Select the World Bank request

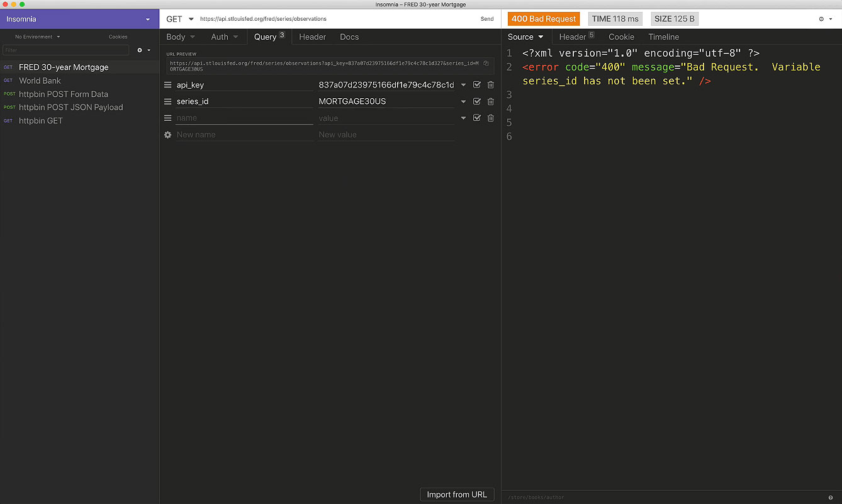point(79,81)
